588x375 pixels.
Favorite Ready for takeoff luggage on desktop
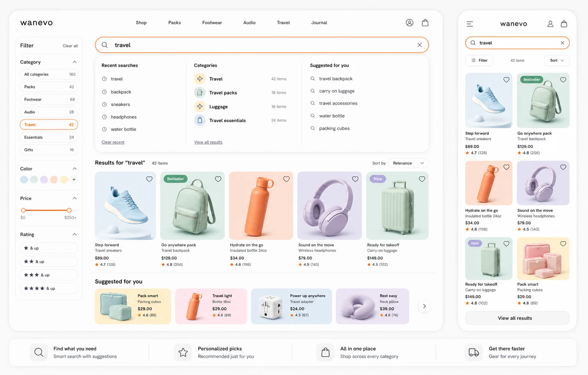pos(422,179)
